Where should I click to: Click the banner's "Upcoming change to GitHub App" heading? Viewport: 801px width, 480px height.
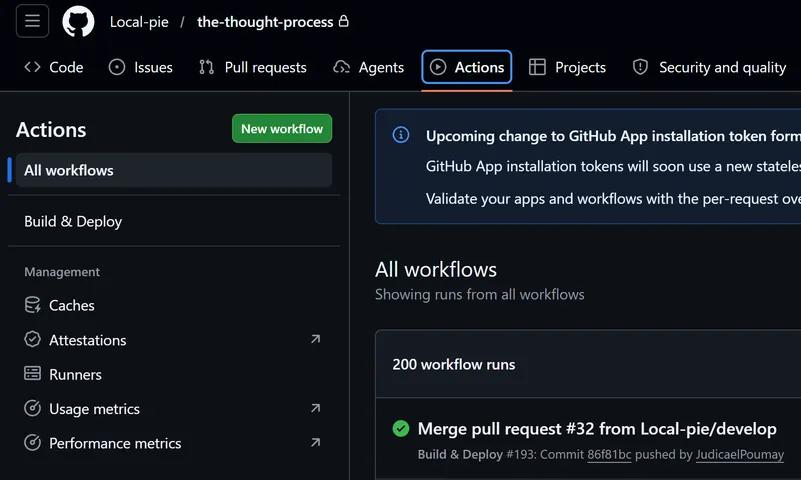click(x=613, y=136)
